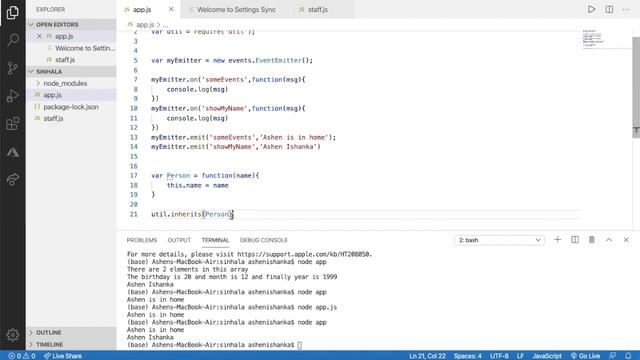The height and width of the screenshot is (360, 640).
Task: Open the Output panel tab
Action: [x=179, y=240]
